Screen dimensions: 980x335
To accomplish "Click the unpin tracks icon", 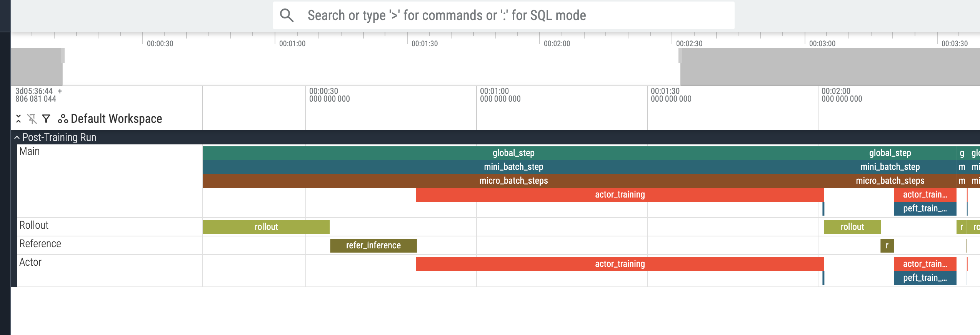I will tap(32, 119).
